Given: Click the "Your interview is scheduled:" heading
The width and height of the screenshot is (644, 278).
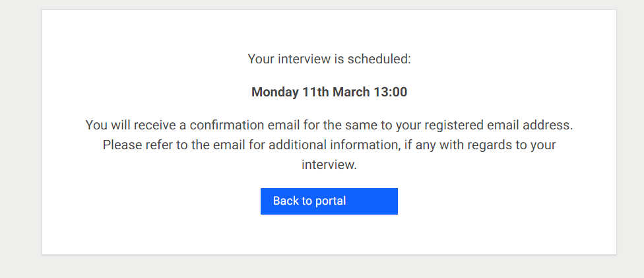Looking at the screenshot, I should click(x=329, y=59).
